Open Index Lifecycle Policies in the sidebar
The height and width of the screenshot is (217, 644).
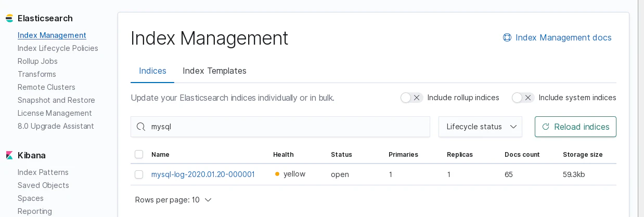[x=58, y=48]
